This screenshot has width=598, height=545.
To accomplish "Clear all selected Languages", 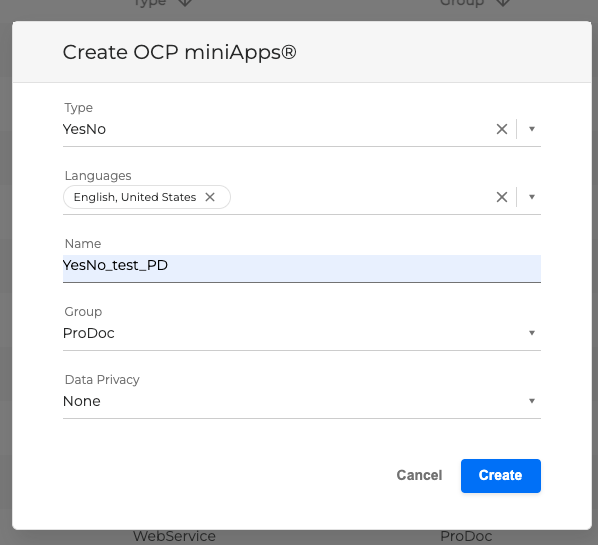I will coord(502,197).
